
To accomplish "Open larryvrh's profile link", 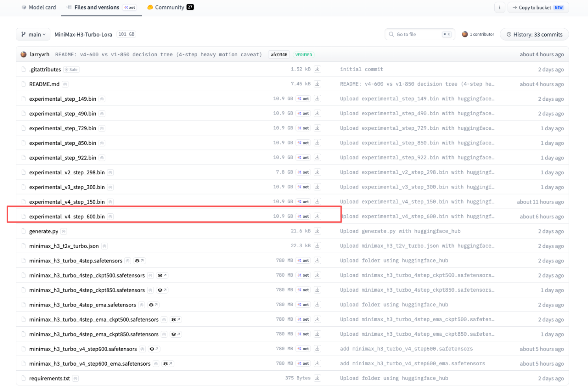I will click(x=39, y=54).
